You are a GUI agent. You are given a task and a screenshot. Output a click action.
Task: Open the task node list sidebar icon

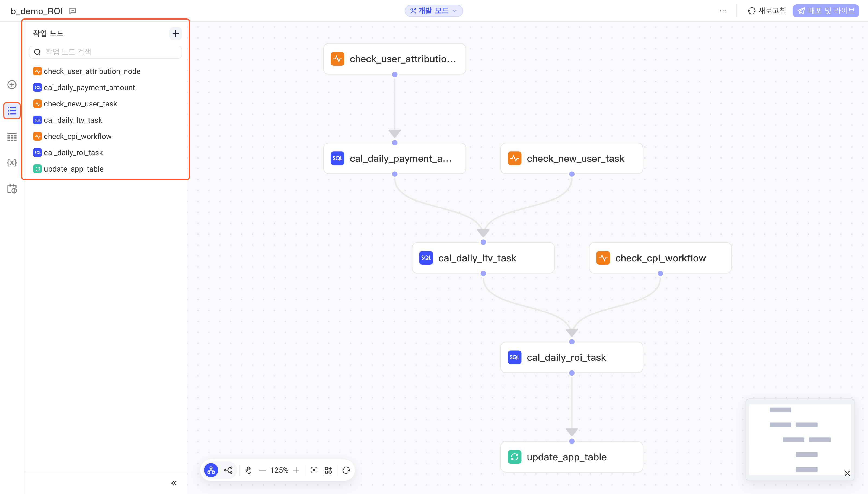(12, 111)
